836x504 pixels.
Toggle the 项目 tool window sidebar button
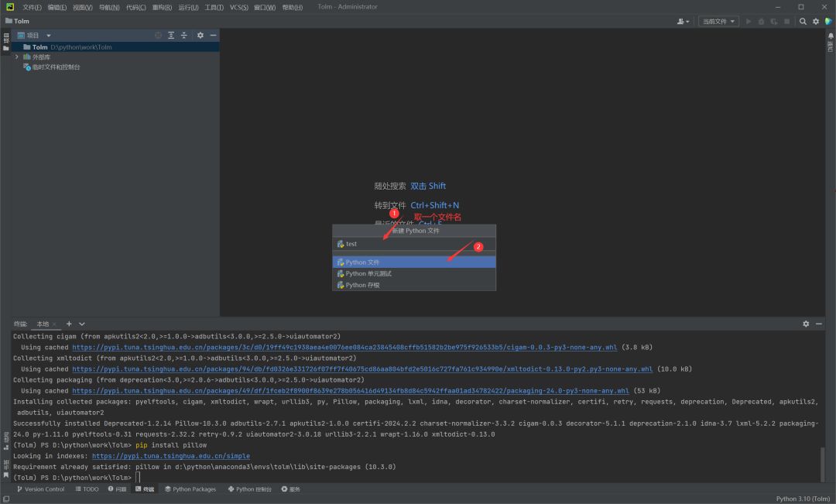pyautogui.click(x=6, y=42)
